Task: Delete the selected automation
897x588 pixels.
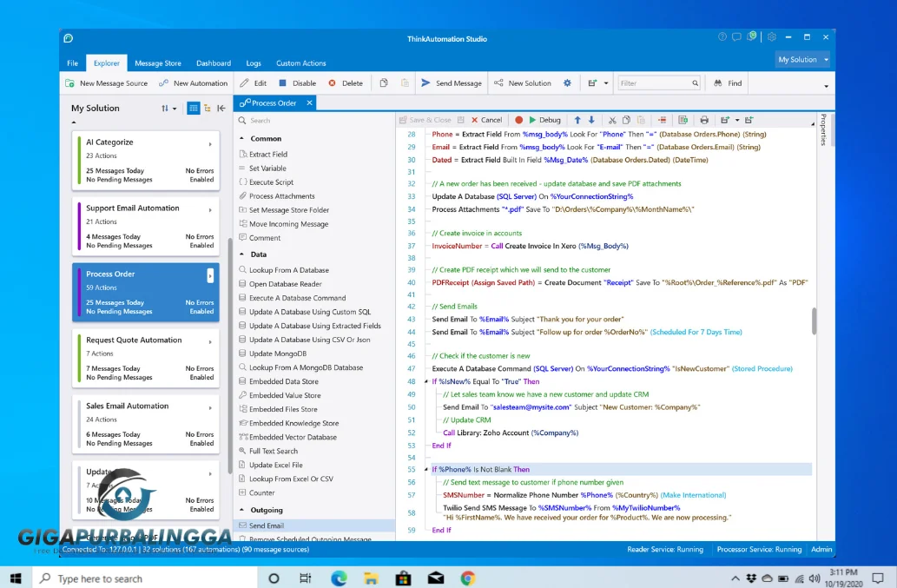Action: pyautogui.click(x=346, y=83)
